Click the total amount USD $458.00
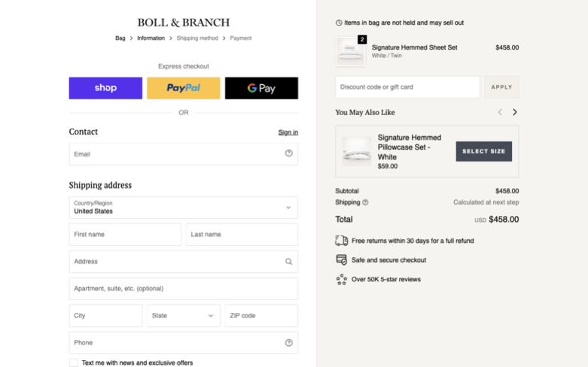Image resolution: width=588 pixels, height=367 pixels. pos(496,220)
